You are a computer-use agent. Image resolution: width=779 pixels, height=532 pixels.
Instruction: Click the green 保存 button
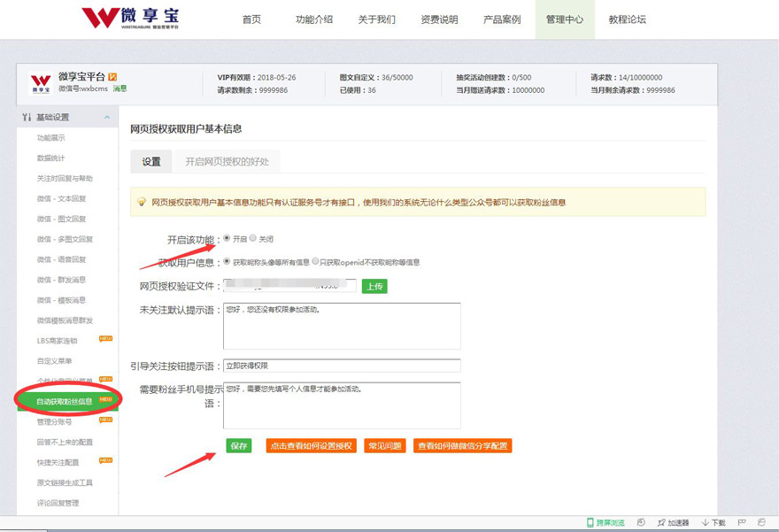(238, 445)
